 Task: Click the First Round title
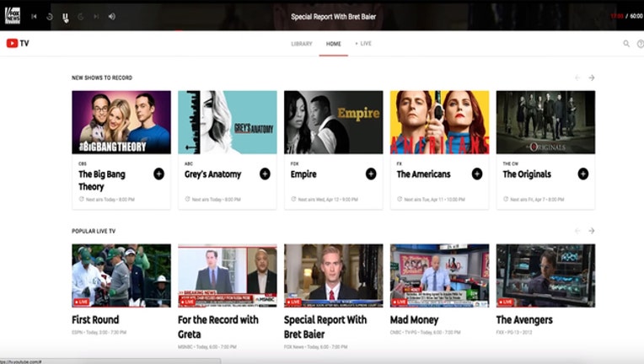coord(95,319)
